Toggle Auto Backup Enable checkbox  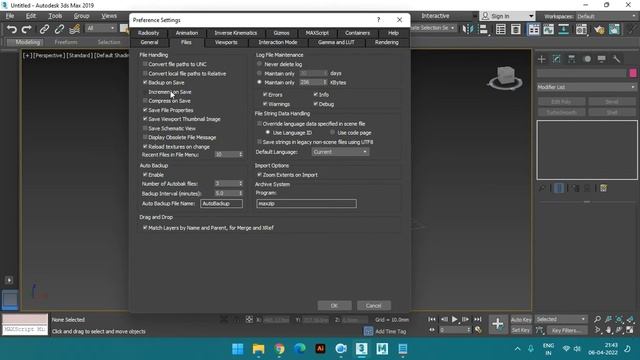pos(145,175)
